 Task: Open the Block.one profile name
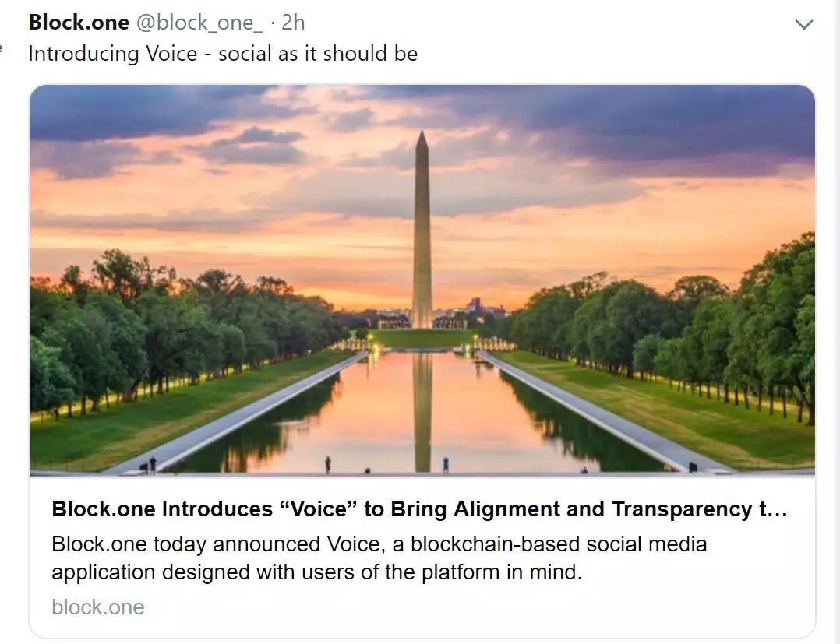79,23
